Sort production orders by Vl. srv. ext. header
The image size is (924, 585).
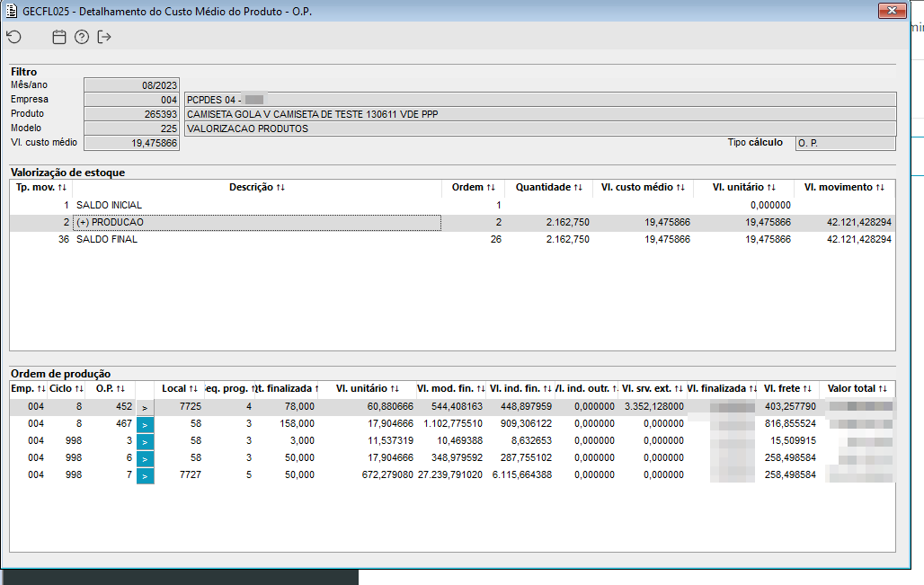coord(653,389)
